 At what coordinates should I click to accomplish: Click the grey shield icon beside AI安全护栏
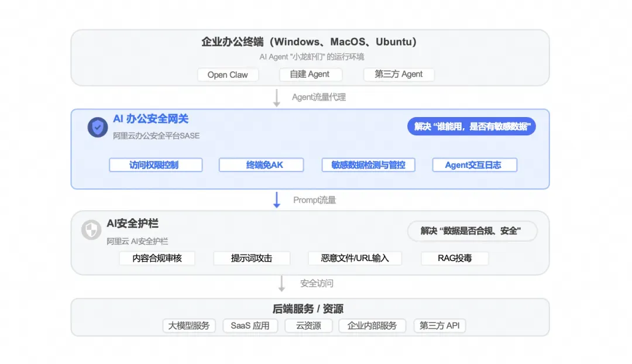(91, 230)
